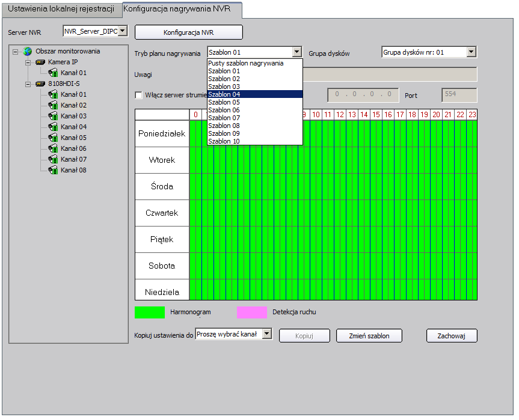Select the Obszar monitorowania root label

pos(68,51)
